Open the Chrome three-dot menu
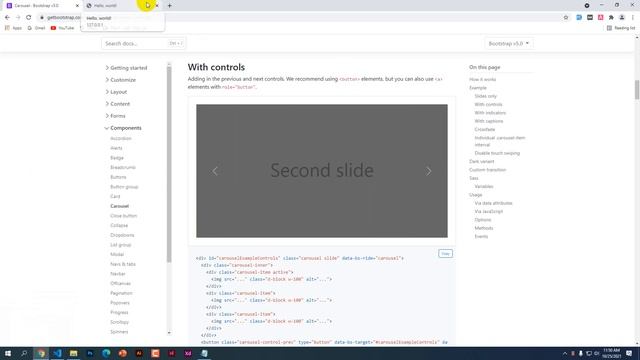 click(633, 18)
